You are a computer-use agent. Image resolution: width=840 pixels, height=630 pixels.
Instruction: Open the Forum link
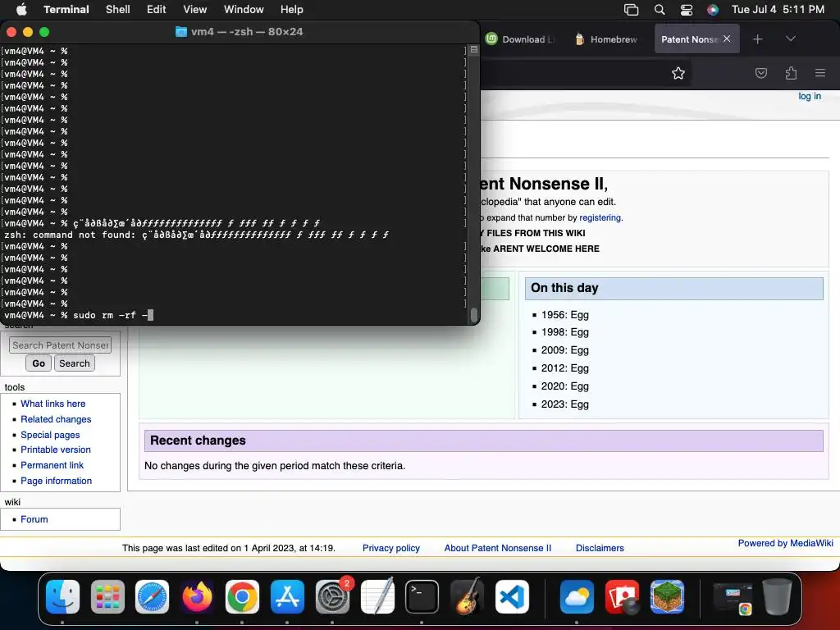pos(34,519)
